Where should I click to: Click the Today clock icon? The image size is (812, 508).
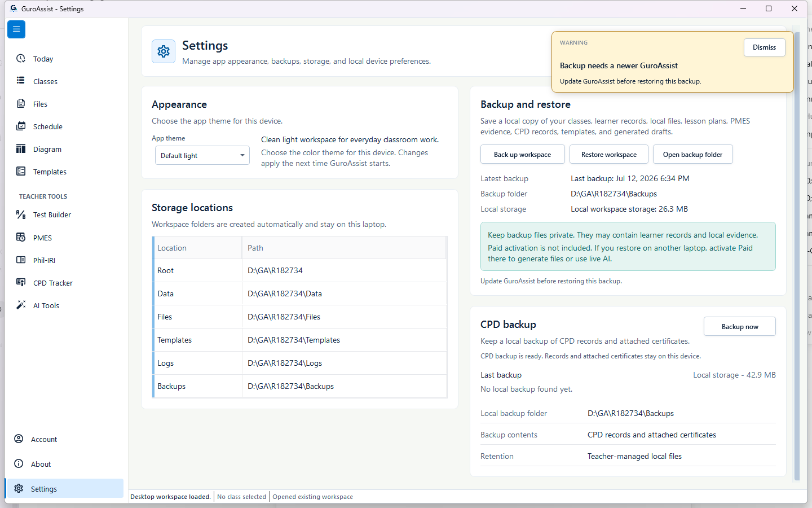point(21,59)
